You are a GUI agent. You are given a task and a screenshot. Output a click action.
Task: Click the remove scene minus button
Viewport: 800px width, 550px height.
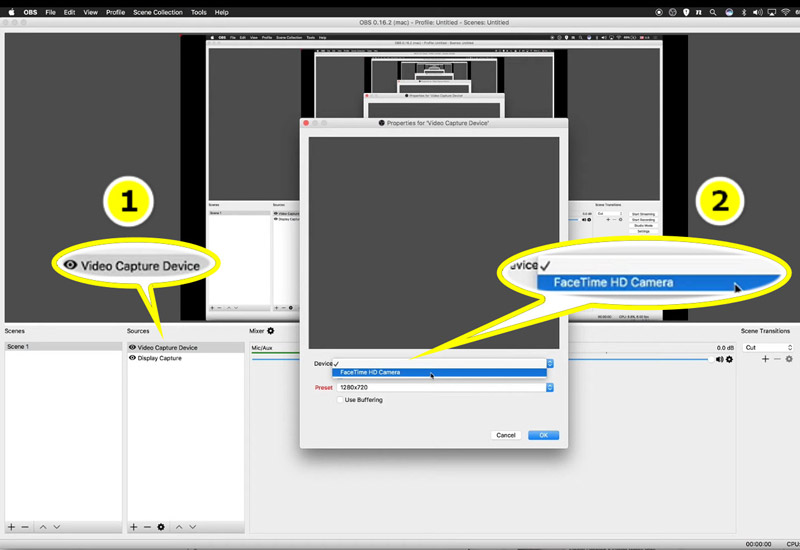[x=25, y=526]
